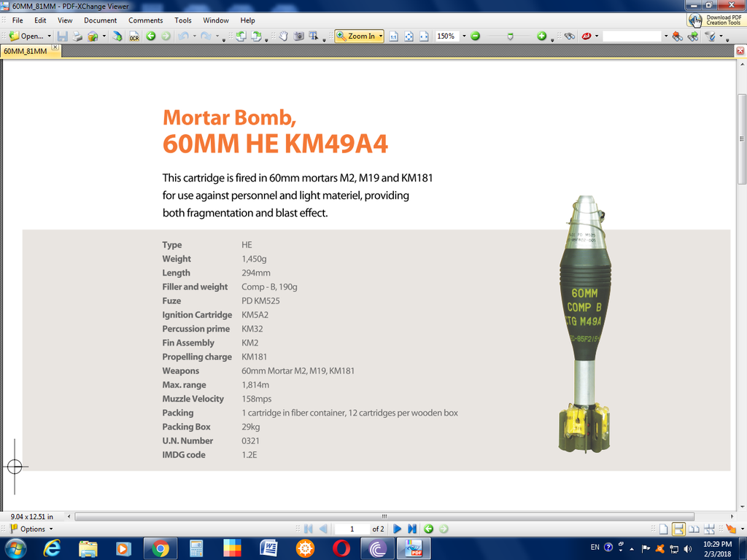
Task: Select the Snapshot camera tool
Action: (x=298, y=36)
